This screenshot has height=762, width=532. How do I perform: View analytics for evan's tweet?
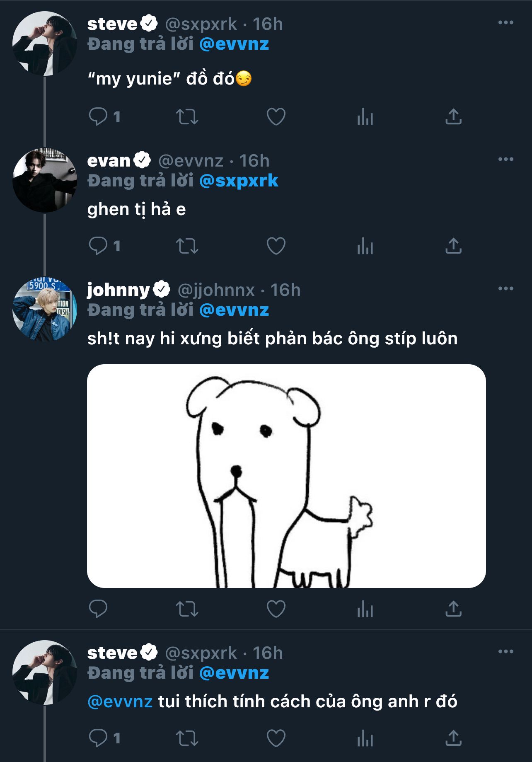tap(365, 246)
